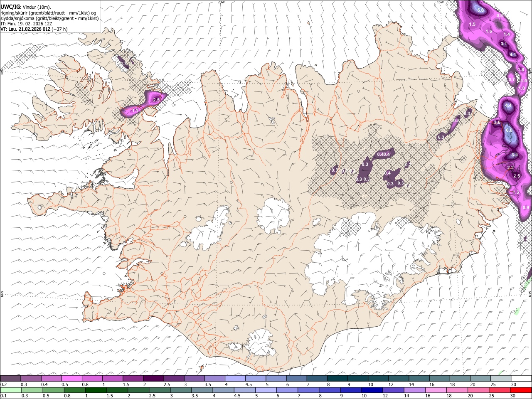Click the 'VT: Lau. 21.02.2026 01Z (+37 h)' line
The width and height of the screenshot is (532, 399).
click(x=34, y=29)
